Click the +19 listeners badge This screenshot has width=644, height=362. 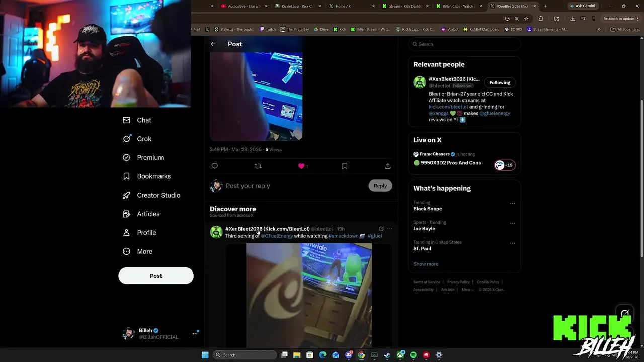505,165
